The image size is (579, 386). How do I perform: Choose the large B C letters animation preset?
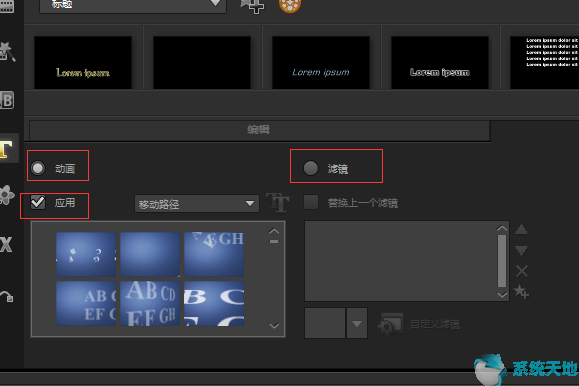pyautogui.click(x=214, y=304)
